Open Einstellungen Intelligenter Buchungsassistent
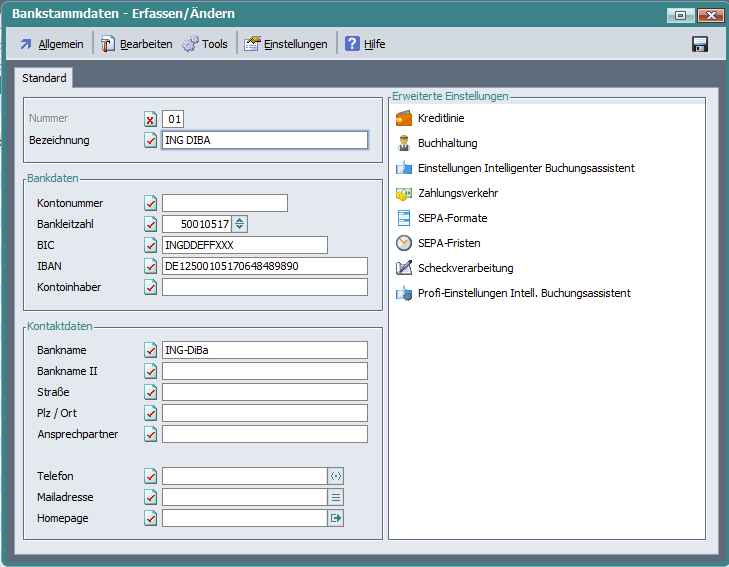729x567 pixels. click(x=525, y=168)
